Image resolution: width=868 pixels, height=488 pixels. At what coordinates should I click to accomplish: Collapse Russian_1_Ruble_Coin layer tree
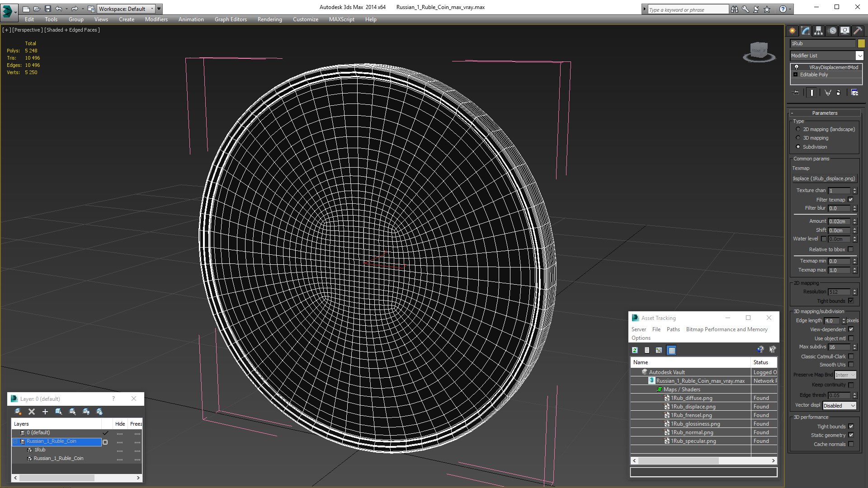(15, 441)
